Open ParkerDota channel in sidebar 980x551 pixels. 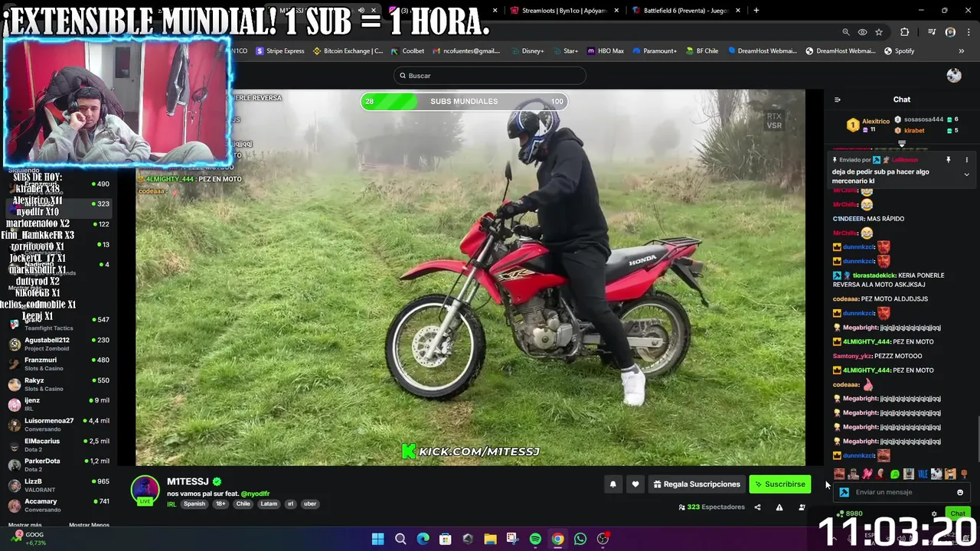pos(58,465)
